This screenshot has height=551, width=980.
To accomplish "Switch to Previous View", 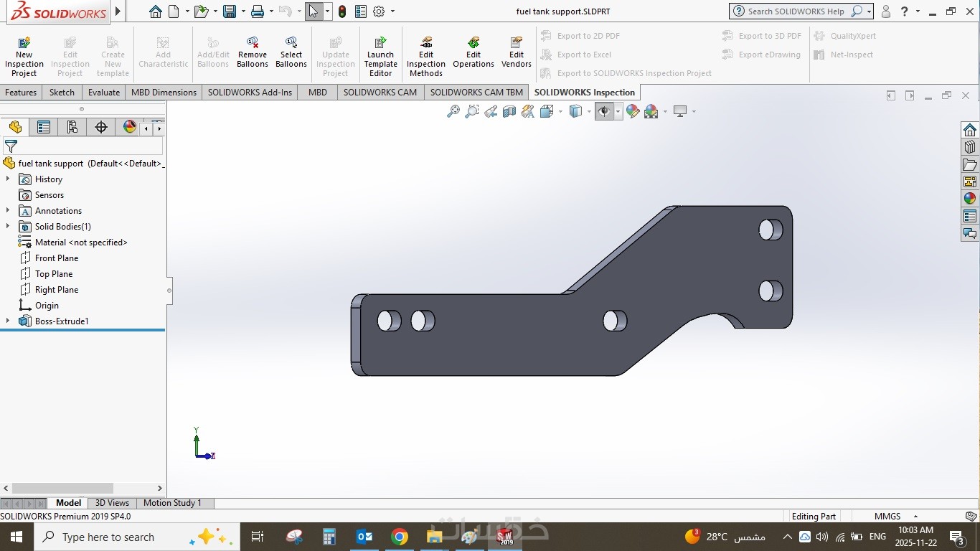I will point(491,111).
